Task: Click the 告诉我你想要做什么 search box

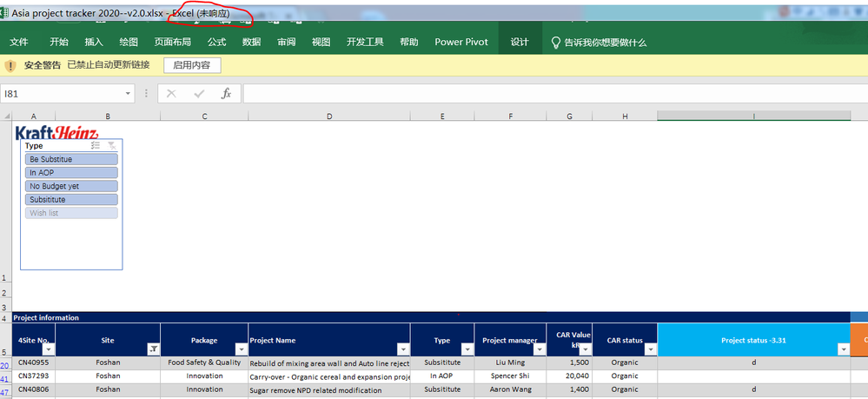Action: pyautogui.click(x=605, y=43)
